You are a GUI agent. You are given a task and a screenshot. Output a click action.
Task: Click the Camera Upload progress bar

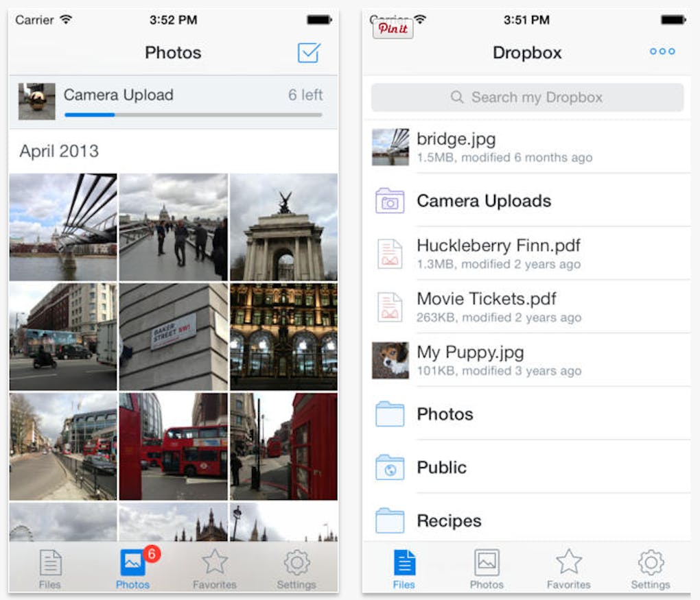tap(193, 115)
